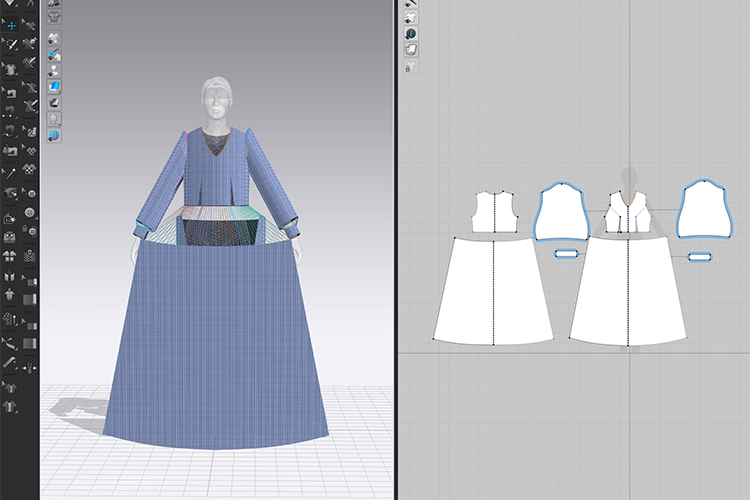
Task: Click the left blue-outlined sleeve pattern
Action: (563, 211)
